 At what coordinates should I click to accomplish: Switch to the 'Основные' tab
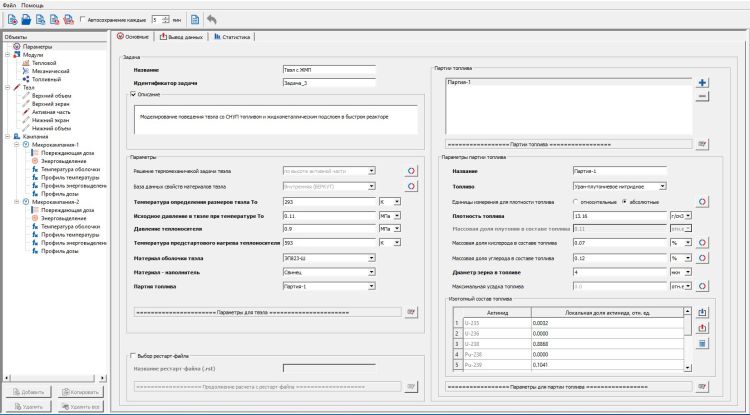point(133,37)
